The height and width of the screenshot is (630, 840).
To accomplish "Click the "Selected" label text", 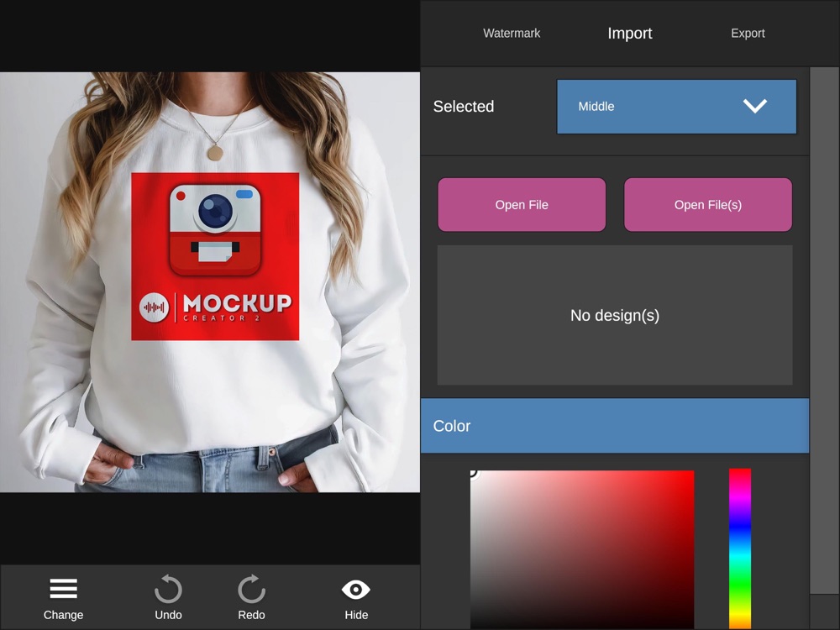I will [x=464, y=106].
